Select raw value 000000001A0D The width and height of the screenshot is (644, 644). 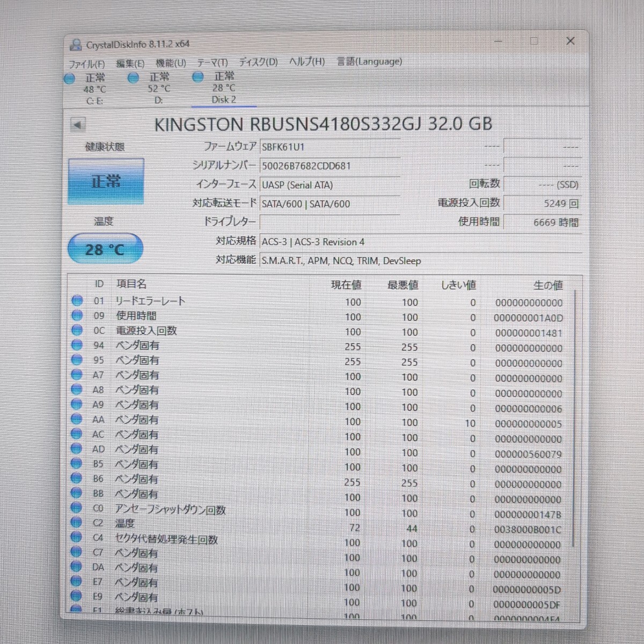pyautogui.click(x=529, y=318)
